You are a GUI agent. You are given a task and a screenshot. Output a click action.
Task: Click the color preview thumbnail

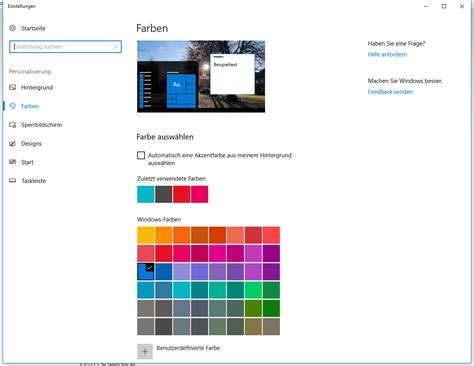(201, 76)
